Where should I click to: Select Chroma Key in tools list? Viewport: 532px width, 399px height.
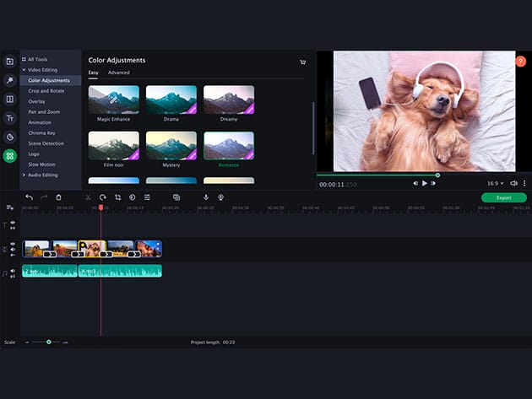pos(41,132)
